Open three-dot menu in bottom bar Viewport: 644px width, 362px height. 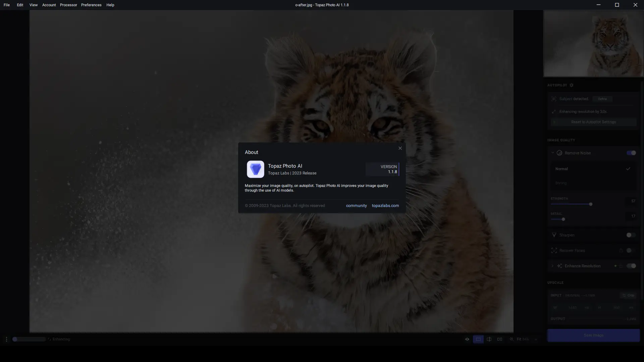coord(6,339)
